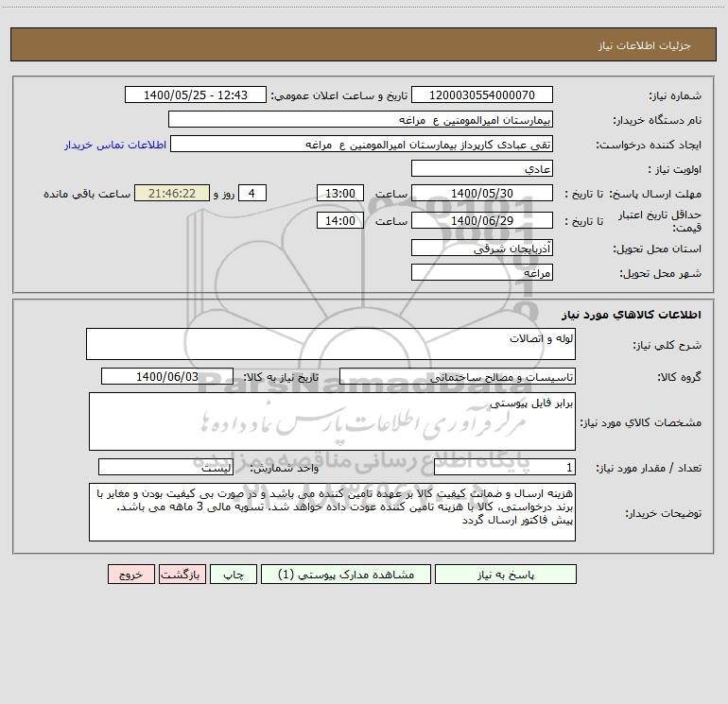Viewport: 728px width, 704px height.
Task: Click the delivery city field مراغه
Action: pyautogui.click(x=482, y=272)
